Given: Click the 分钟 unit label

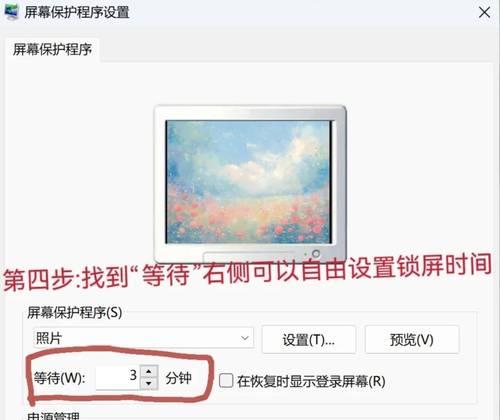Looking at the screenshot, I should (178, 378).
